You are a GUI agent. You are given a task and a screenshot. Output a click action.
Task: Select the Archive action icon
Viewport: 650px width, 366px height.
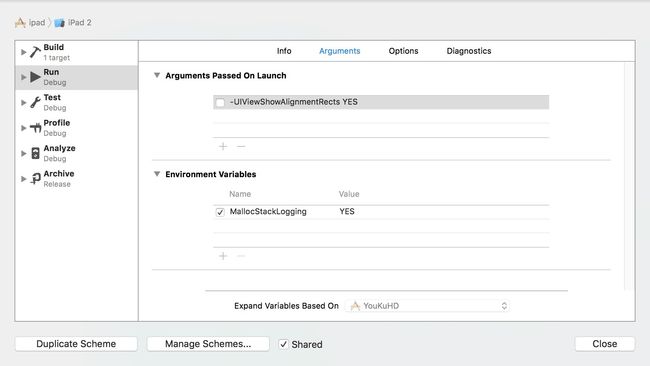(x=36, y=179)
